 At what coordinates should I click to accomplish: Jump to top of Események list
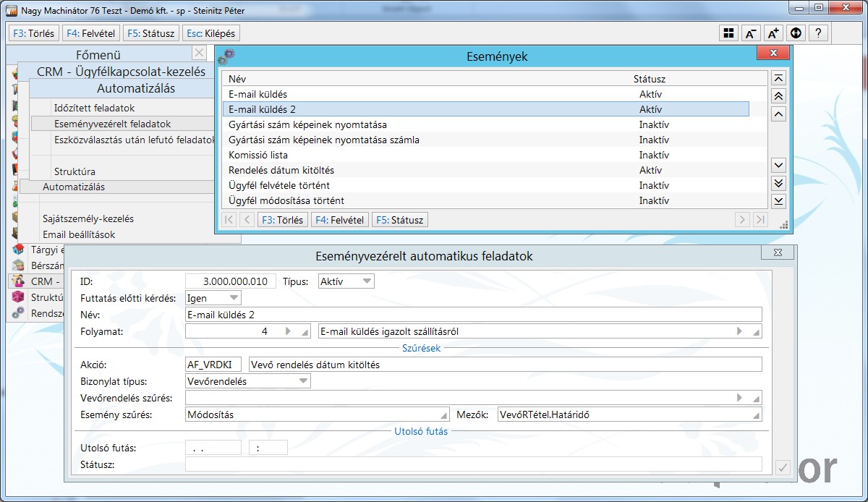tap(778, 78)
